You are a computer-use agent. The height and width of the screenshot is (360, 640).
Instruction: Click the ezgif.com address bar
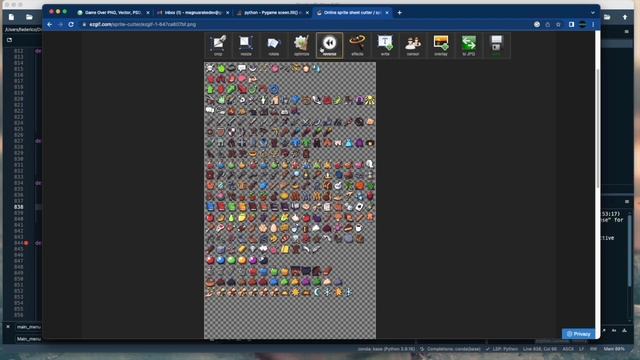[306, 24]
